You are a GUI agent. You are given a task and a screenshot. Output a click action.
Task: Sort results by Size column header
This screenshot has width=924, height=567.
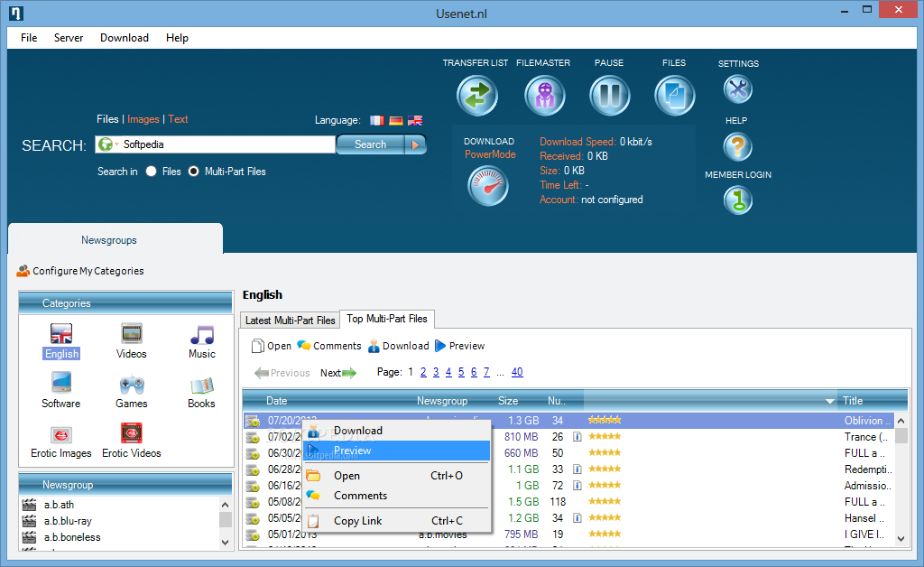coord(508,401)
